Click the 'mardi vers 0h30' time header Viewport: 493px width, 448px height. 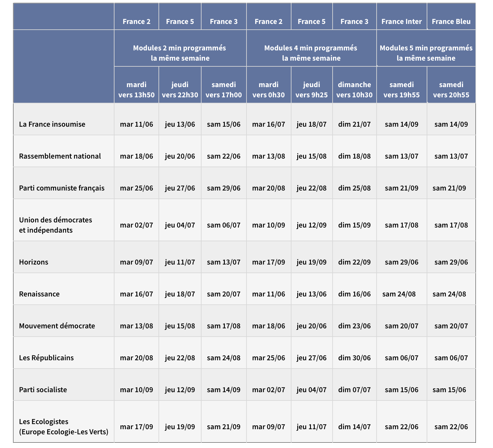point(269,90)
